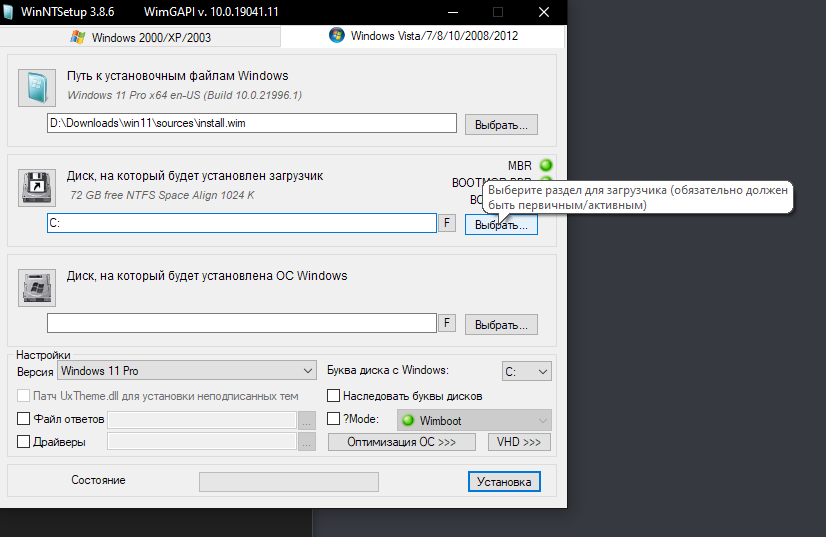The image size is (826, 537).
Task: Toggle the ?Mode checkbox
Action: coord(333,418)
